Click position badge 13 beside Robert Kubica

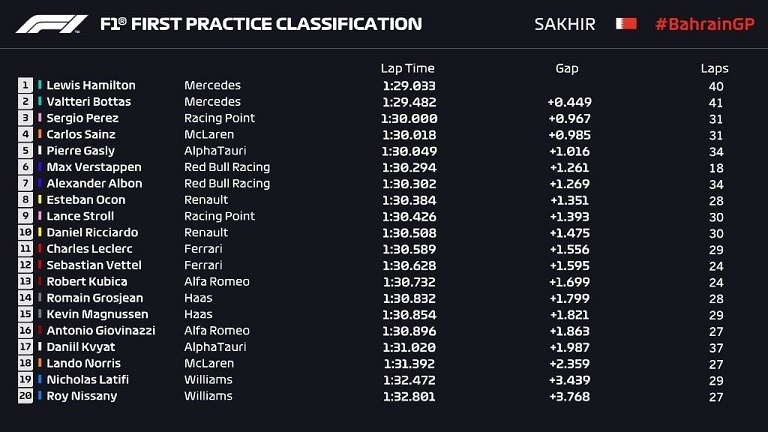coord(25,281)
